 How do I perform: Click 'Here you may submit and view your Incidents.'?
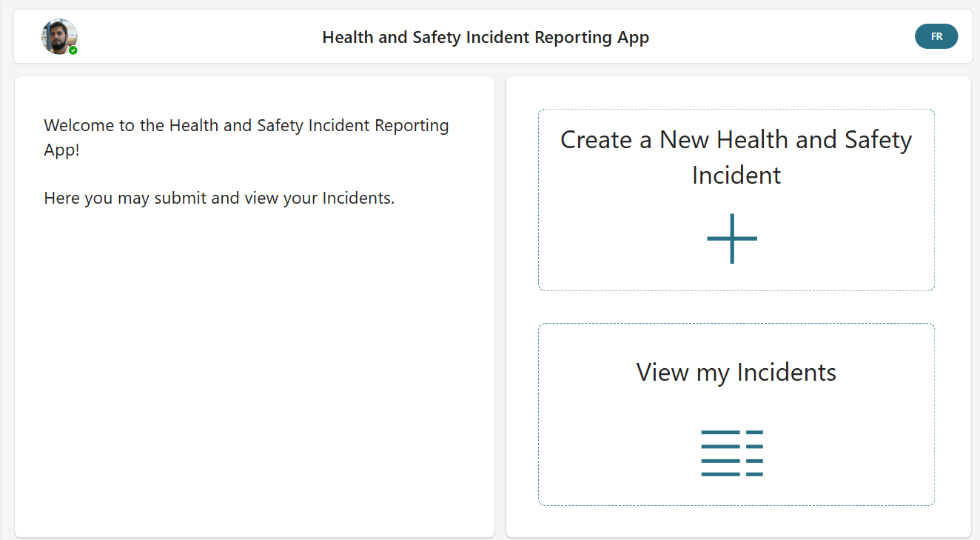[219, 198]
